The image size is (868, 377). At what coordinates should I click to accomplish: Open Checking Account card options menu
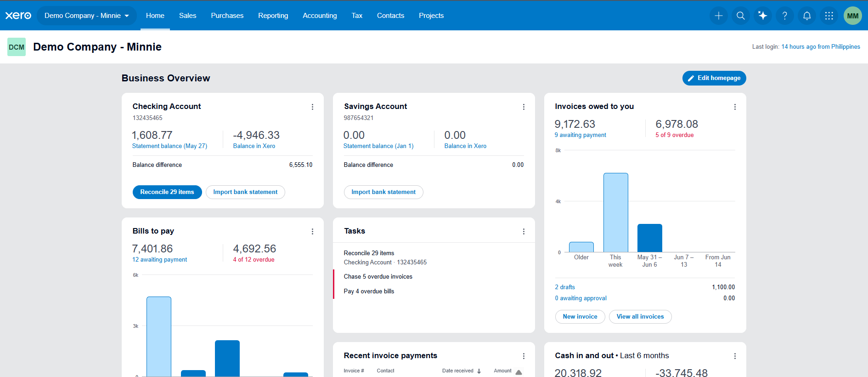click(x=312, y=107)
